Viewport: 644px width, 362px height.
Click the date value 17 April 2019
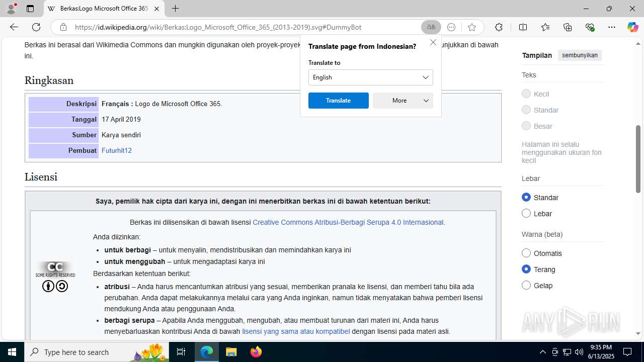tap(121, 119)
